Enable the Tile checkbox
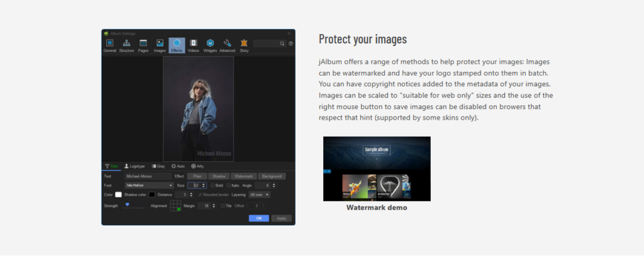Image resolution: width=644 pixels, height=257 pixels. pos(223,205)
